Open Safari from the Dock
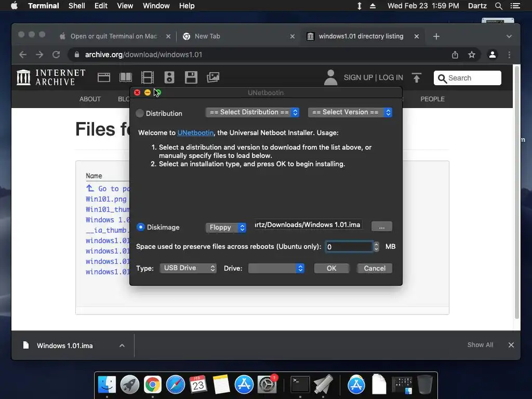This screenshot has height=399, width=532. pyautogui.click(x=176, y=385)
